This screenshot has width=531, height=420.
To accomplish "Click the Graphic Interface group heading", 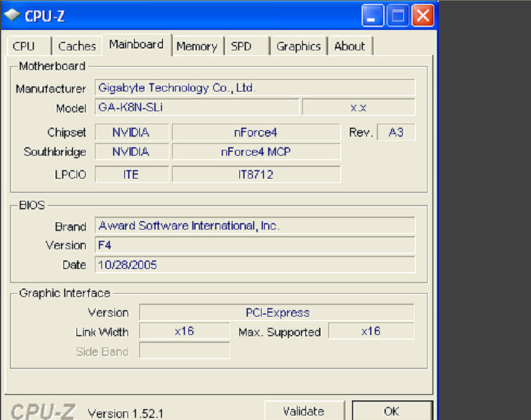I will click(65, 293).
